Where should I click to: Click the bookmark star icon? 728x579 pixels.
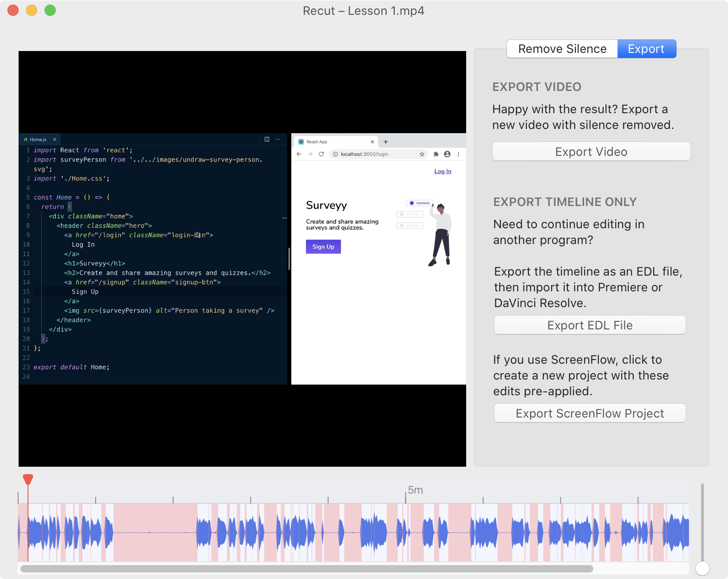pyautogui.click(x=422, y=154)
